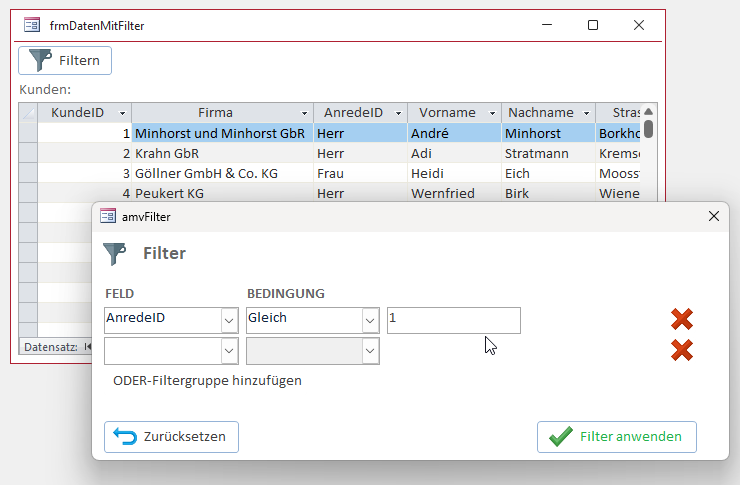Click the cell Göllner GmbH & Co. KG

[x=222, y=173]
